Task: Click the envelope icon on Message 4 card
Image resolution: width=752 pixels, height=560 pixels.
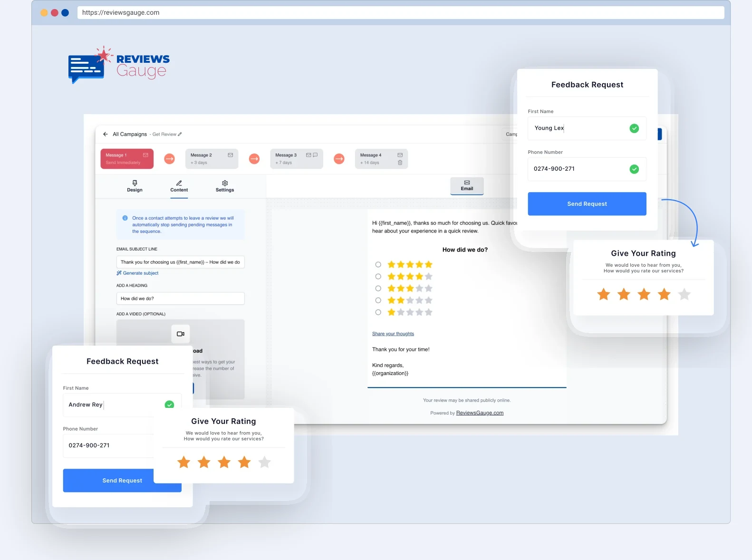Action: [x=400, y=155]
